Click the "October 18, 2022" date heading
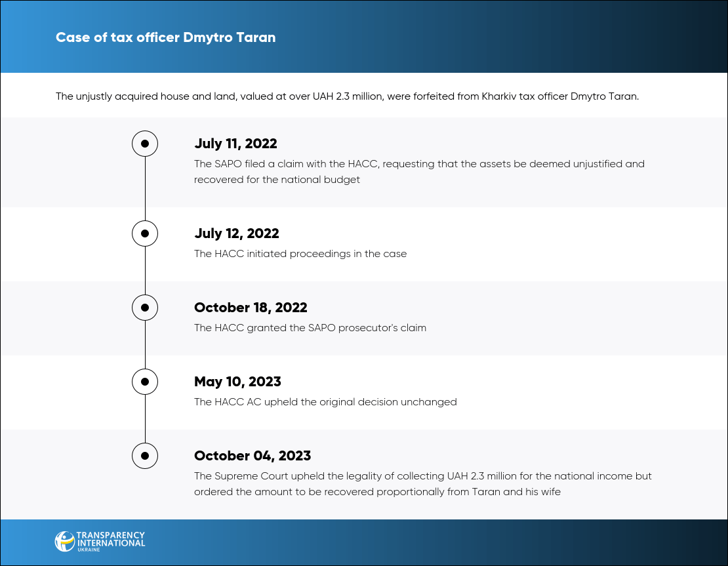Viewport: 728px width, 566px height. (251, 308)
